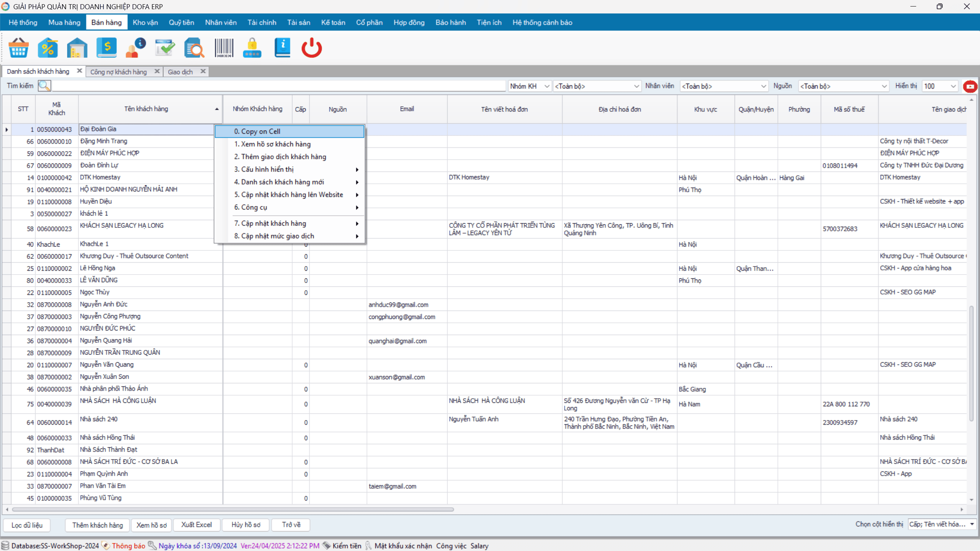Click the red YouTube video icon
This screenshot has width=980, height=551.
point(970,87)
